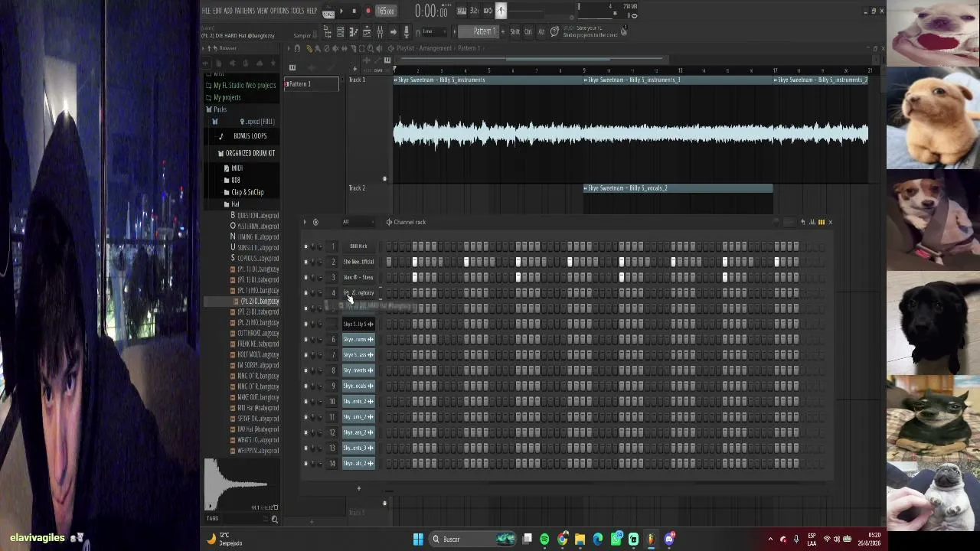Image resolution: width=980 pixels, height=551 pixels.
Task: Select Pattern 1 in the pattern picker list
Action: point(312,84)
